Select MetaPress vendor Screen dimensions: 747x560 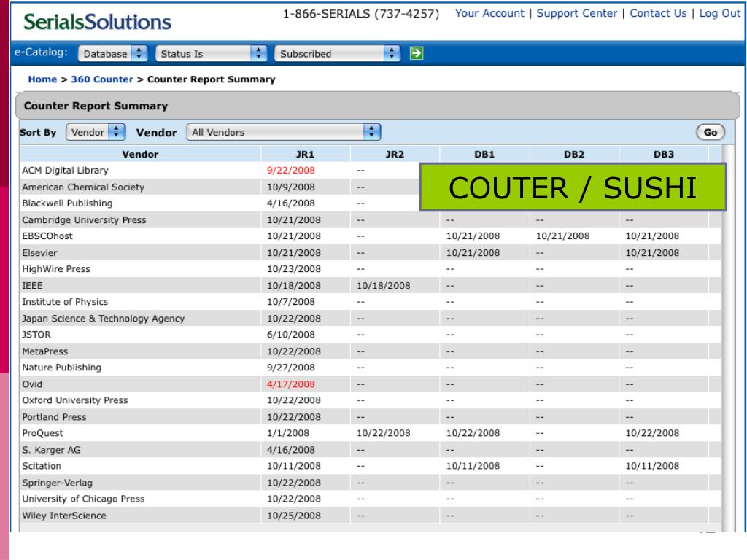44,351
